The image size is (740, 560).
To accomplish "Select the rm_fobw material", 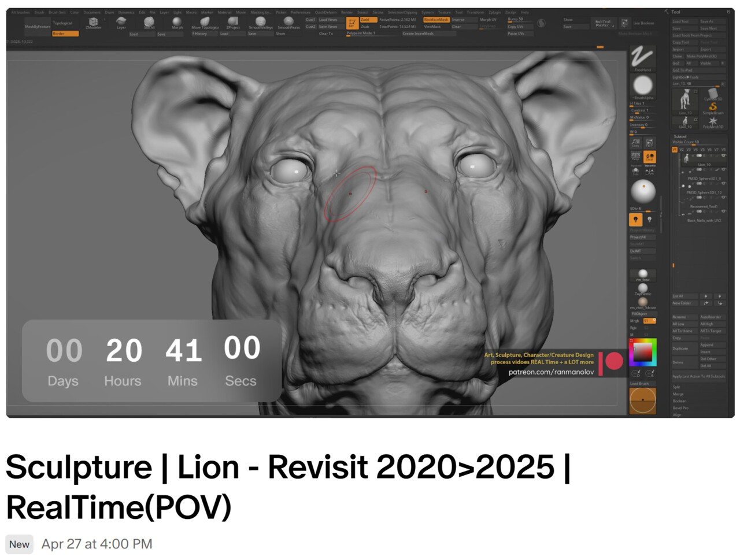I will (x=643, y=275).
